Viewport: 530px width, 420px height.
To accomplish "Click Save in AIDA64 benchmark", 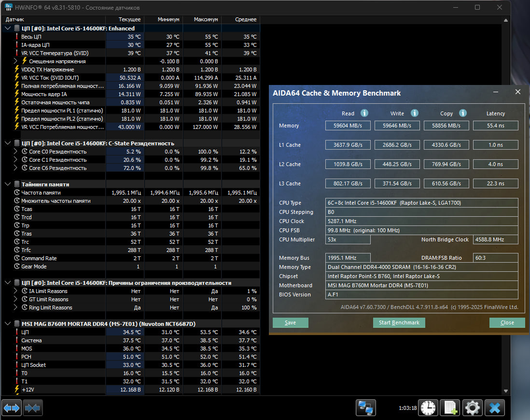I will [291, 322].
